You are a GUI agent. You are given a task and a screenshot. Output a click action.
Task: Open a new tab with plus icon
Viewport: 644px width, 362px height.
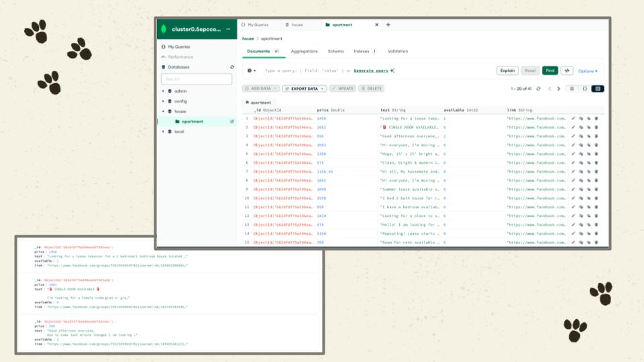[x=388, y=25]
